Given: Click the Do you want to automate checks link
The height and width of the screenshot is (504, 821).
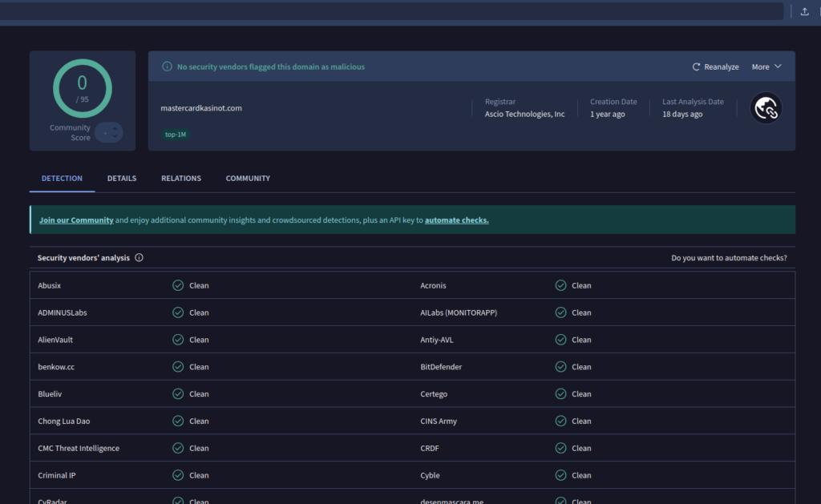Looking at the screenshot, I should 730,257.
